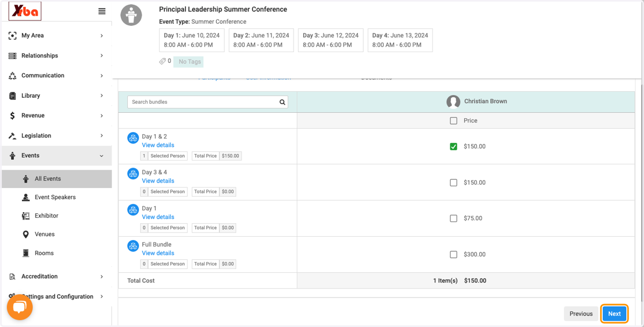
Task: Click the Day 2: June 11, 2024 box
Action: pos(261,40)
